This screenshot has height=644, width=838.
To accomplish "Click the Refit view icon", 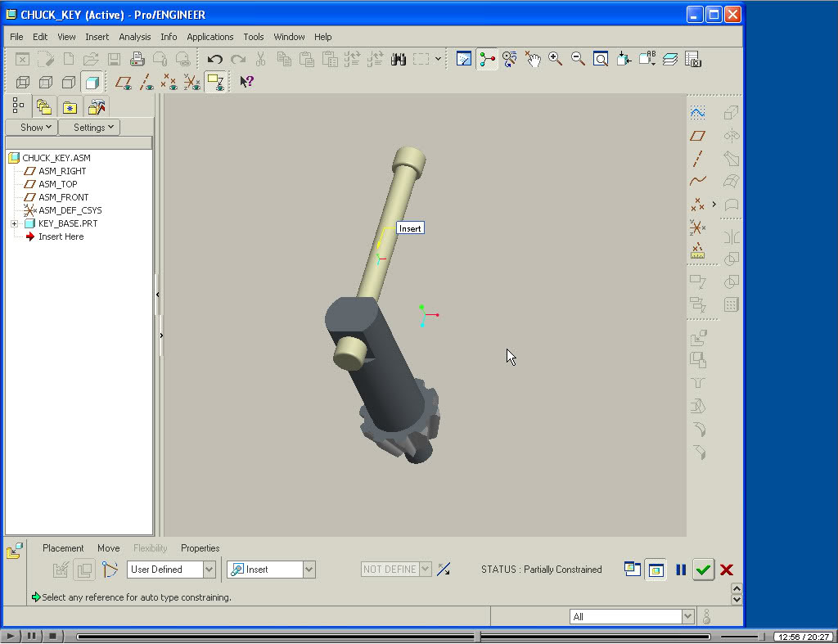I will pos(601,59).
